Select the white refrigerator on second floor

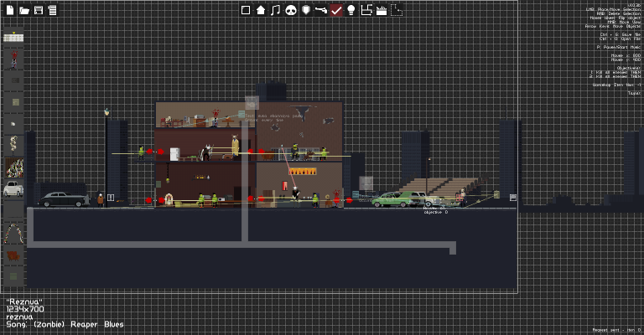point(174,154)
